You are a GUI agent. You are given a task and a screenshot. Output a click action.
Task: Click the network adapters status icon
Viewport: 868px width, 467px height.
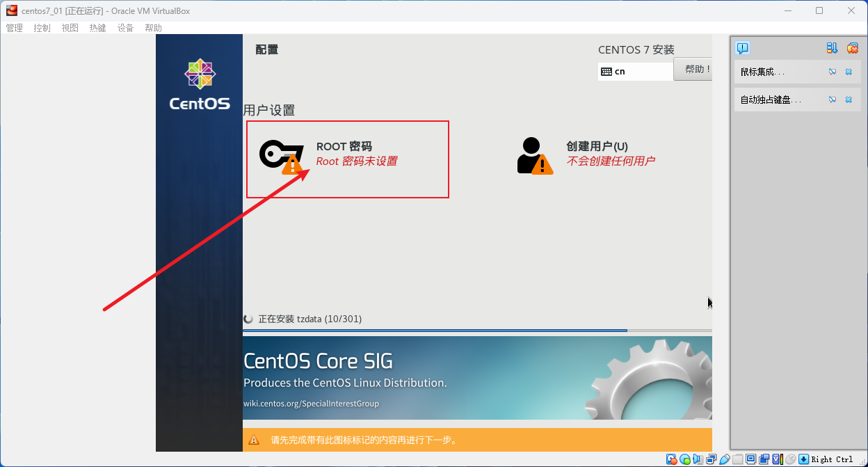(x=712, y=459)
